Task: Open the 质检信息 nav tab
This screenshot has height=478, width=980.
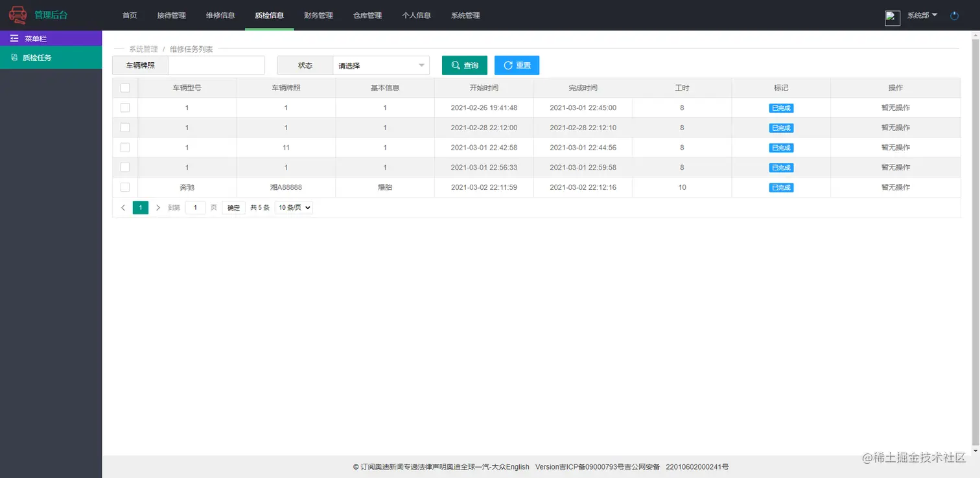Action: [270, 16]
